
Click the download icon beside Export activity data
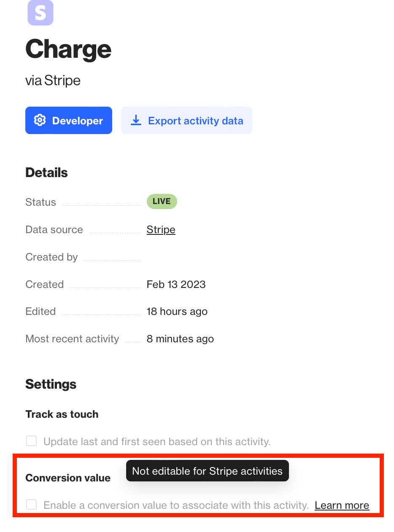(136, 121)
